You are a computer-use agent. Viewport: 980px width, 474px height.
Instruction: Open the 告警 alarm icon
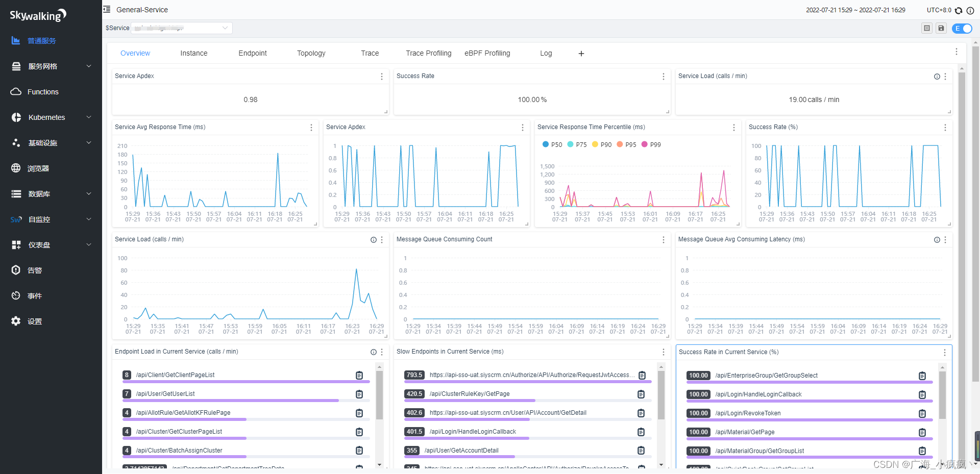pyautogui.click(x=16, y=270)
